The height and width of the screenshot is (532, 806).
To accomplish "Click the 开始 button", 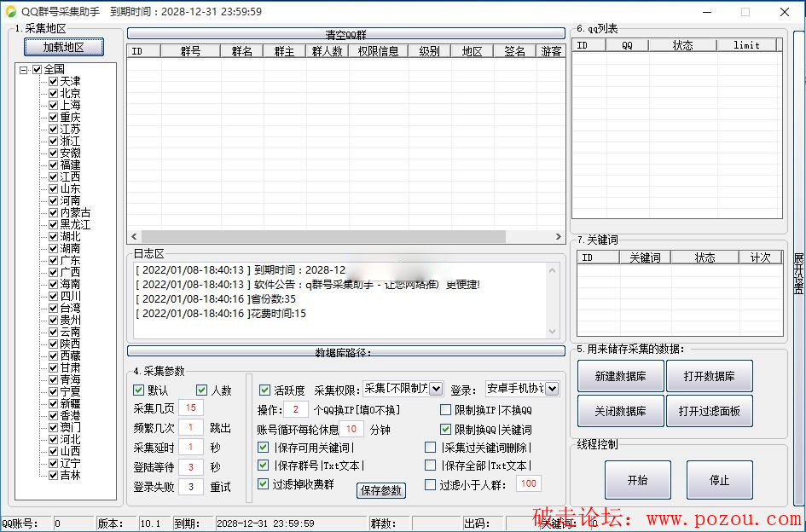I will tap(637, 480).
